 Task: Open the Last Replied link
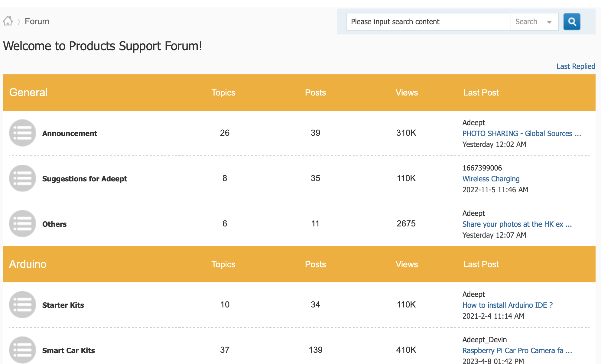(x=576, y=66)
